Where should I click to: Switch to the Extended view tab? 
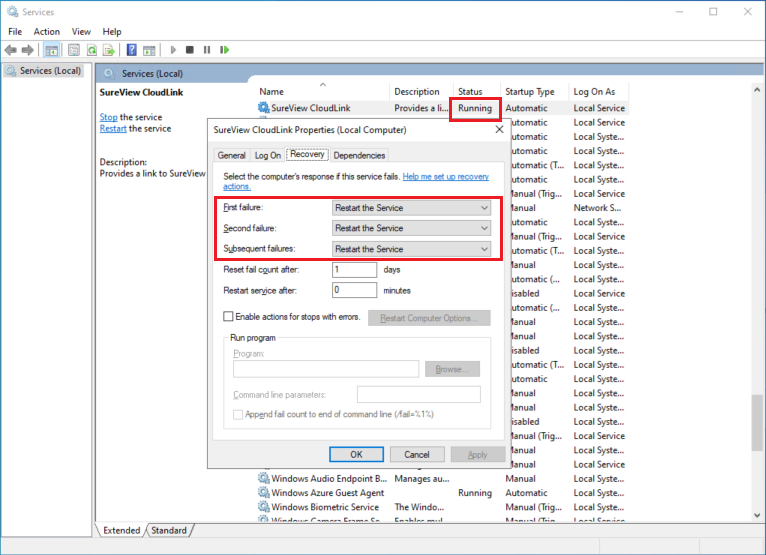[x=121, y=531]
